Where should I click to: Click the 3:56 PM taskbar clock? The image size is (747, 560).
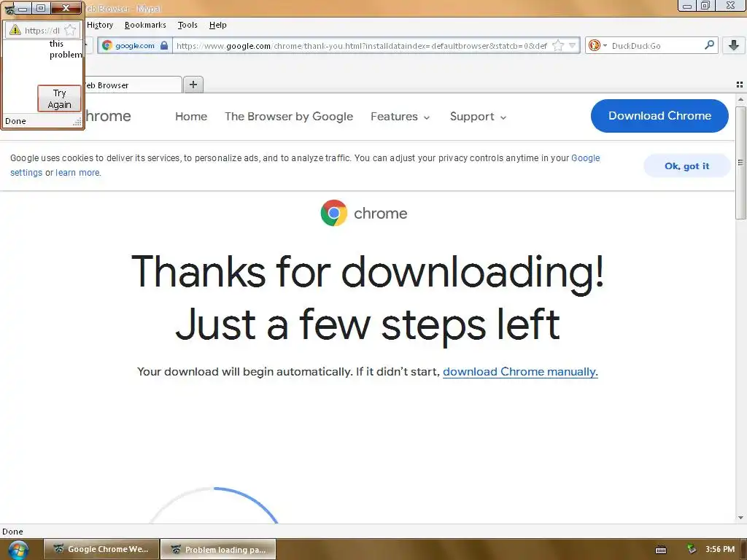coord(720,549)
